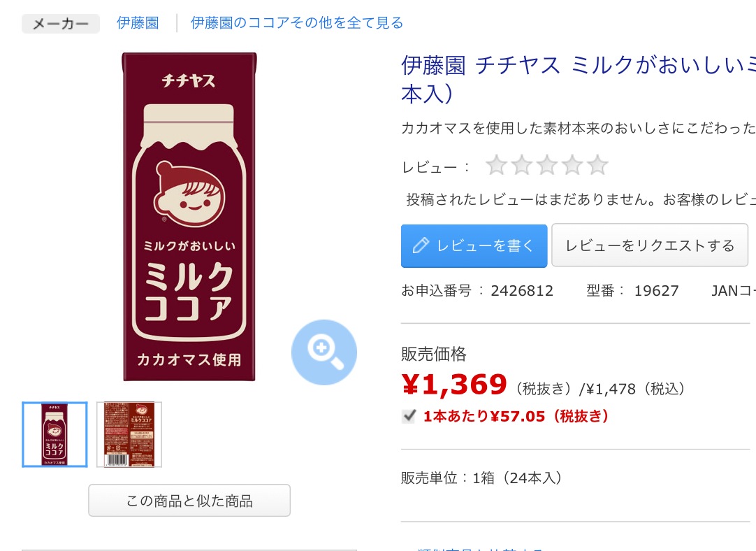
Task: Click the magnifier zoom icon on product image
Action: [324, 352]
